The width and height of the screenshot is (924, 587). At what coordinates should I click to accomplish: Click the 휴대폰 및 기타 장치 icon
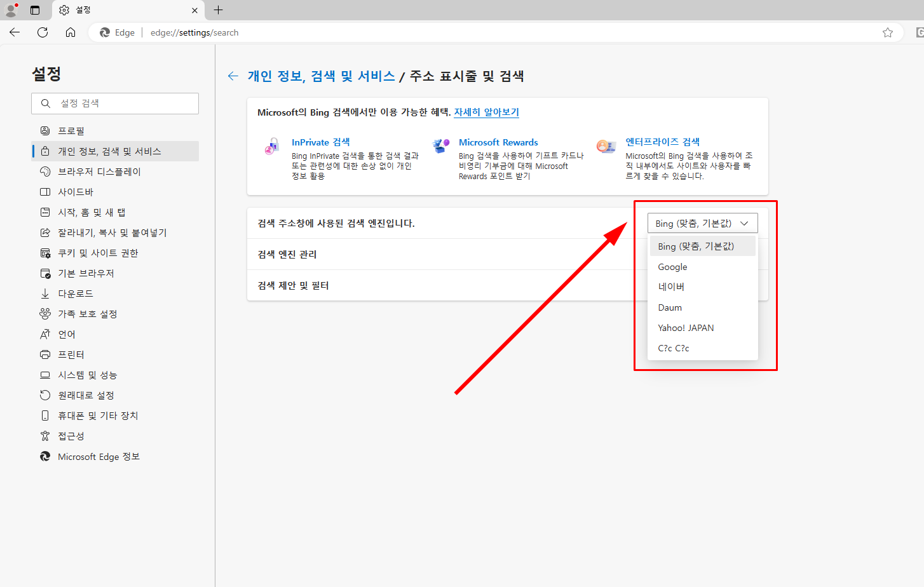(45, 415)
